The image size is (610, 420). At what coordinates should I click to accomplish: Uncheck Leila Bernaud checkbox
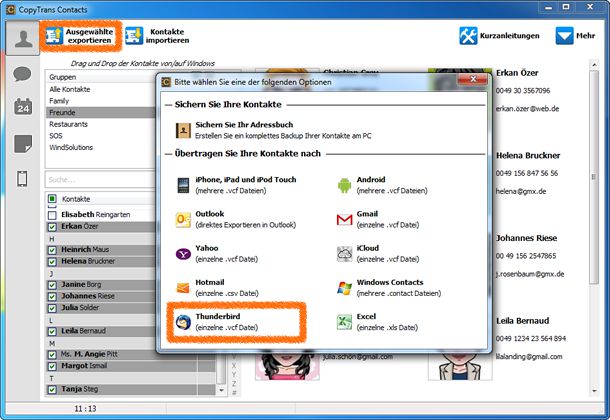52,331
